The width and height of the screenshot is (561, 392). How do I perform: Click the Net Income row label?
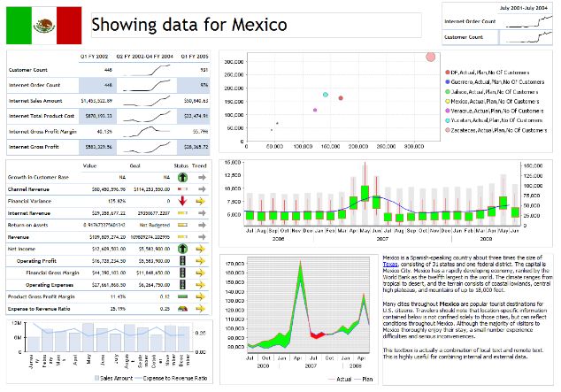21,249
